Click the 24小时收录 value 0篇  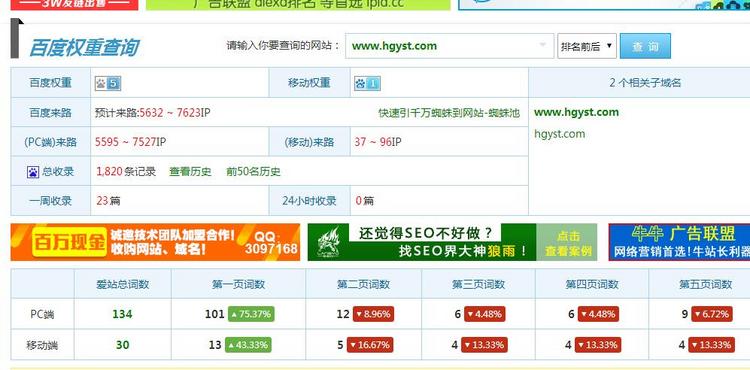pos(364,201)
